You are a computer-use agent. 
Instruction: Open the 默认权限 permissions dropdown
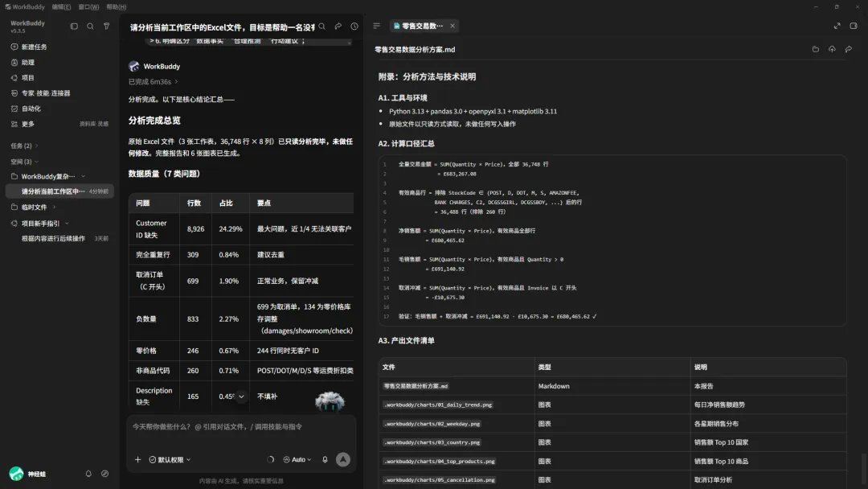170,460
